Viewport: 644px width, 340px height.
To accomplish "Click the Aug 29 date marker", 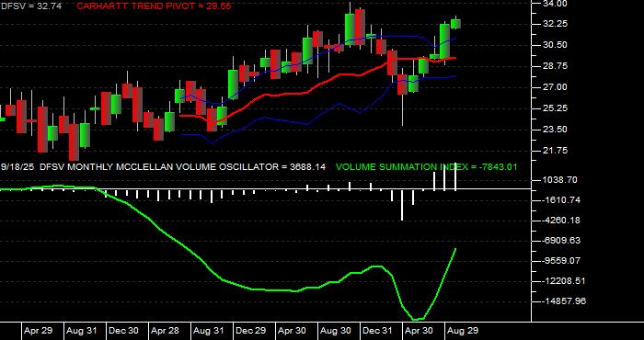I will [463, 331].
